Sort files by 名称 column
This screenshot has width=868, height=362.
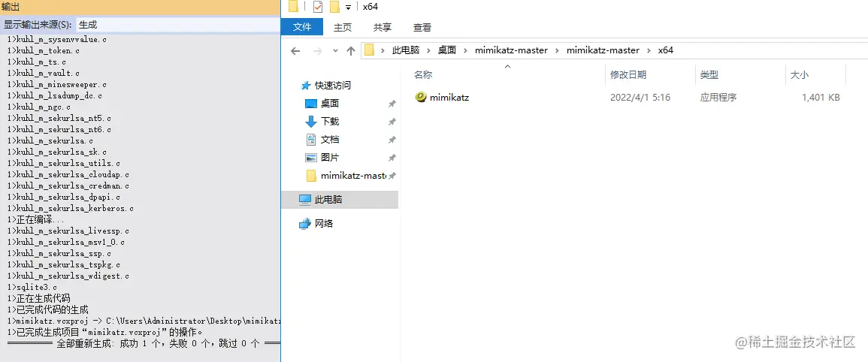423,74
